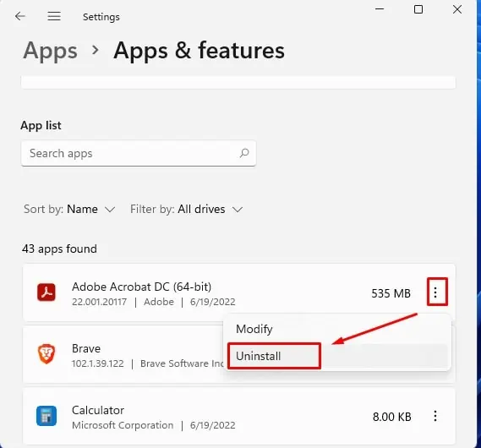Close the Settings window
The height and width of the screenshot is (448, 481).
[x=457, y=9]
